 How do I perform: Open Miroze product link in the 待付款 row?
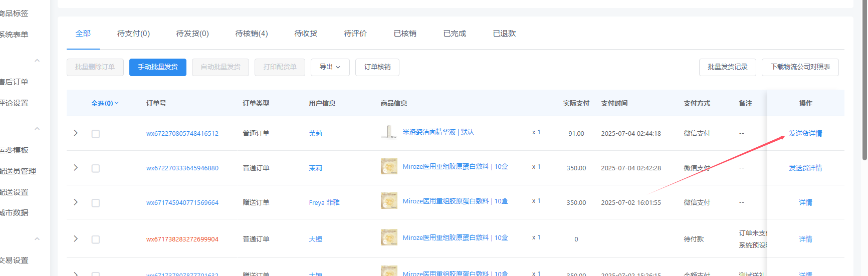456,238
